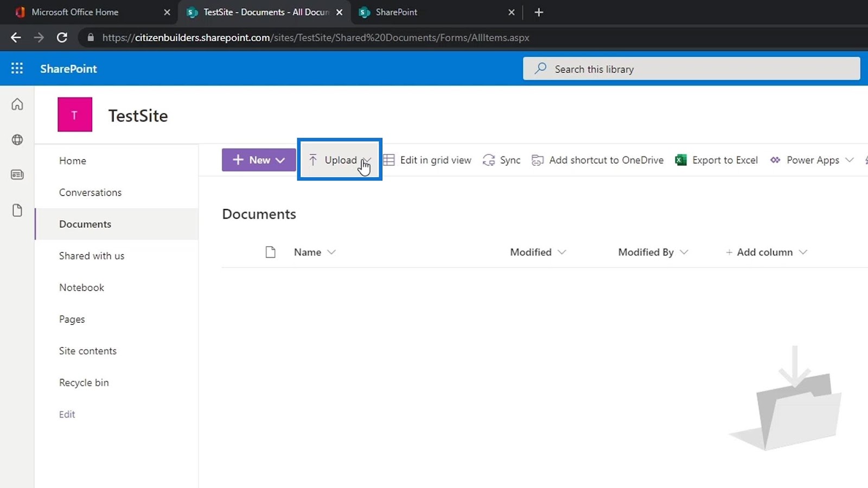The height and width of the screenshot is (488, 868).
Task: Open My sites globe icon in left rail
Action: [17, 140]
